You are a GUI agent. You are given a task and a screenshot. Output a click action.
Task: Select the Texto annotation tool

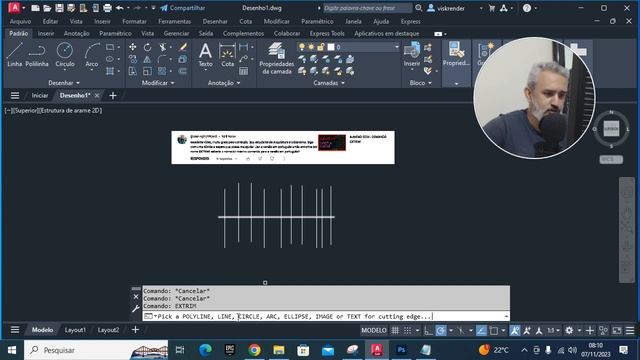pyautogui.click(x=205, y=55)
